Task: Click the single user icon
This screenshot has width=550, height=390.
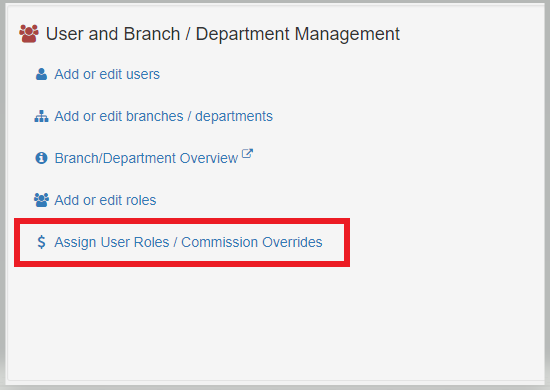Action: click(x=41, y=74)
